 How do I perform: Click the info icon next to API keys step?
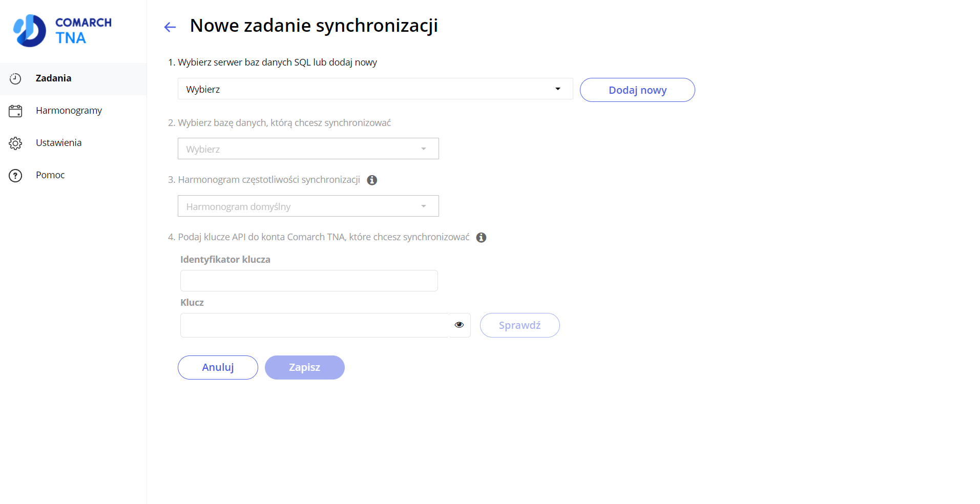481,237
